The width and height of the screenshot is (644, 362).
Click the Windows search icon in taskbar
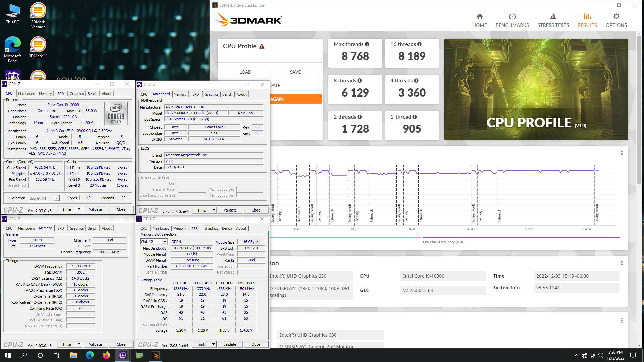tap(24, 355)
